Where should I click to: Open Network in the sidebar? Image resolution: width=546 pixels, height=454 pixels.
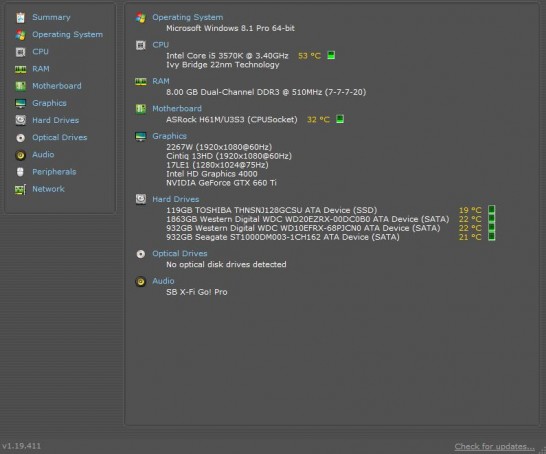point(48,189)
